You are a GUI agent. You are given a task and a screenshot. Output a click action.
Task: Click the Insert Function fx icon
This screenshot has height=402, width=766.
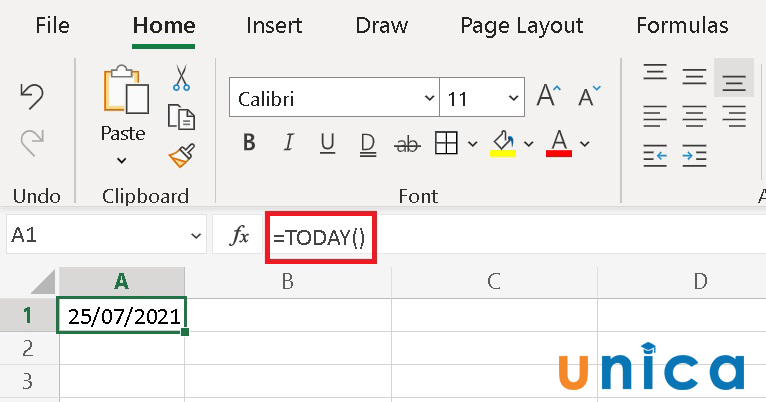[x=240, y=236]
